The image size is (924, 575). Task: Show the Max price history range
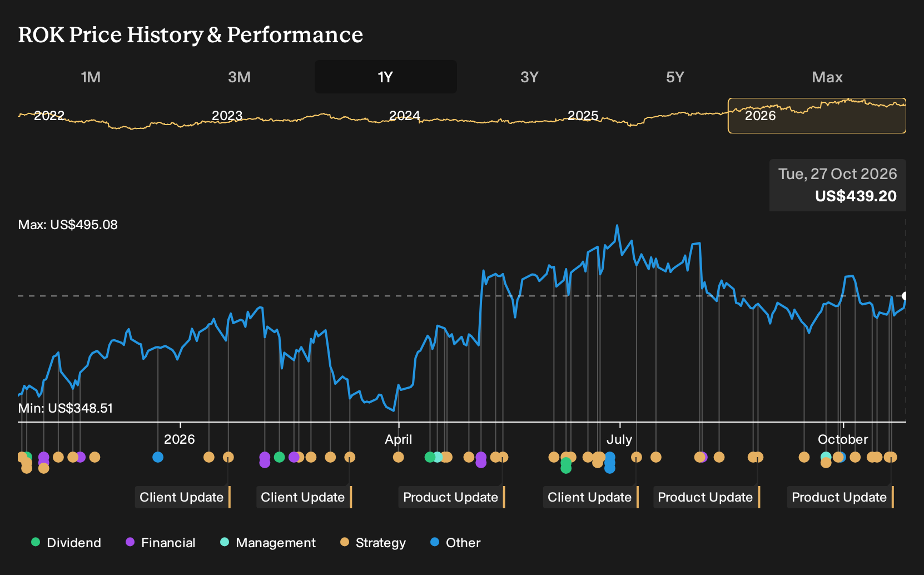(827, 77)
